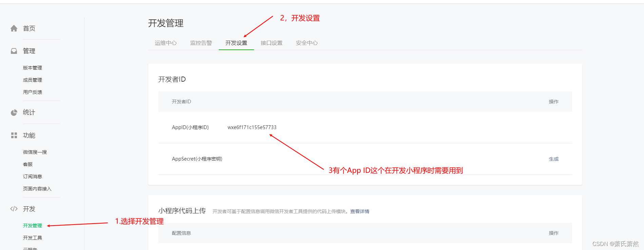Switch to the 监控告警 tab
This screenshot has width=644, height=250.
pyautogui.click(x=201, y=43)
